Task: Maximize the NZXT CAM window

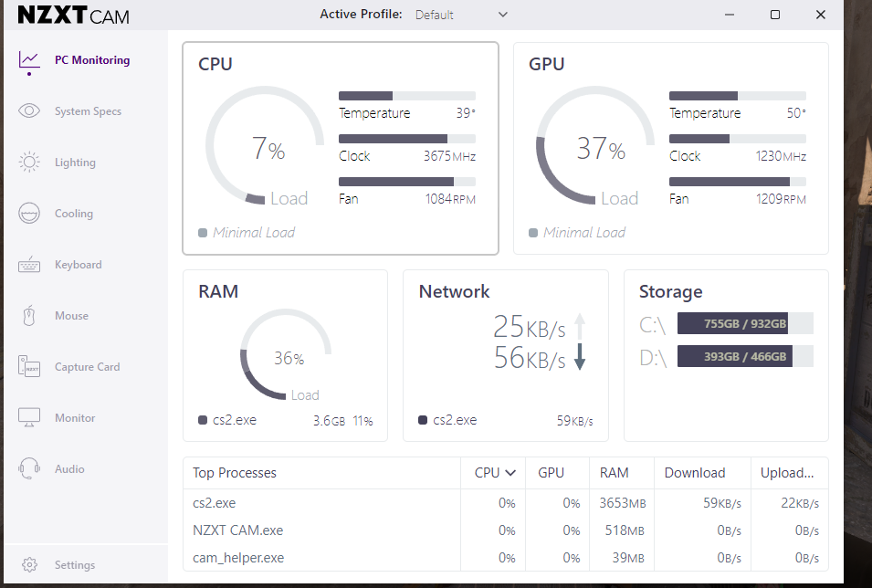Action: pos(774,15)
